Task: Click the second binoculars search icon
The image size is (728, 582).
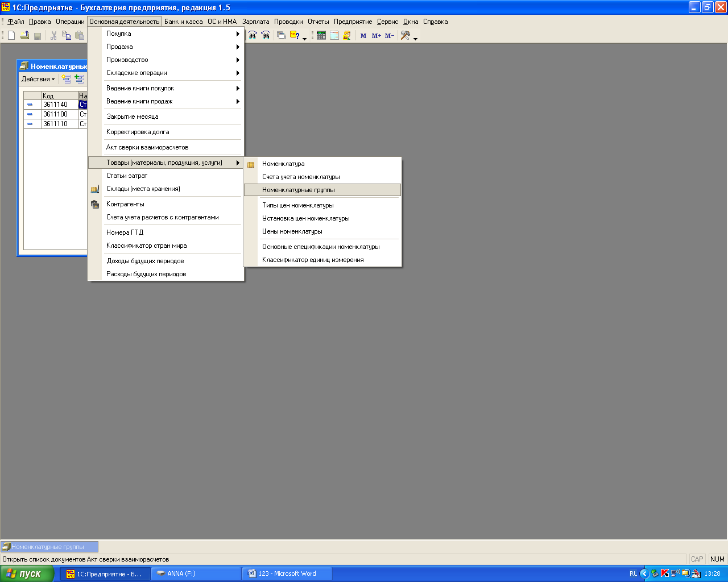Action: (x=266, y=35)
